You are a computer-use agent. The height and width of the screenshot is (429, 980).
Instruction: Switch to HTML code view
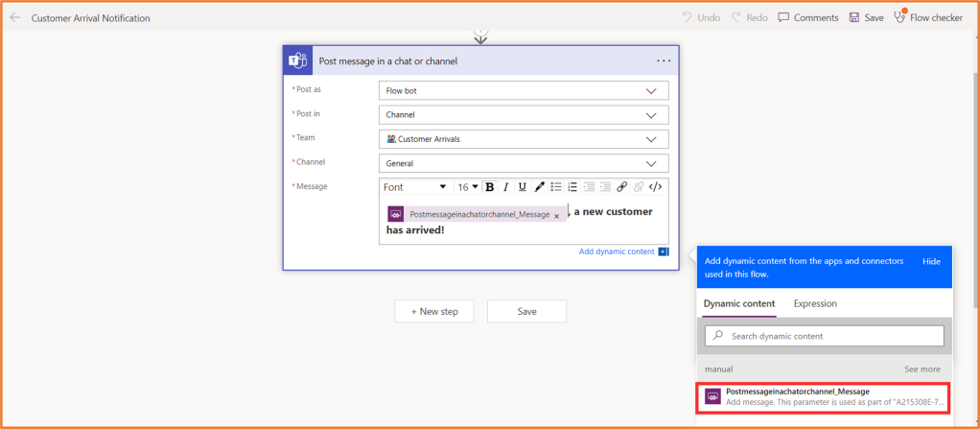click(655, 187)
